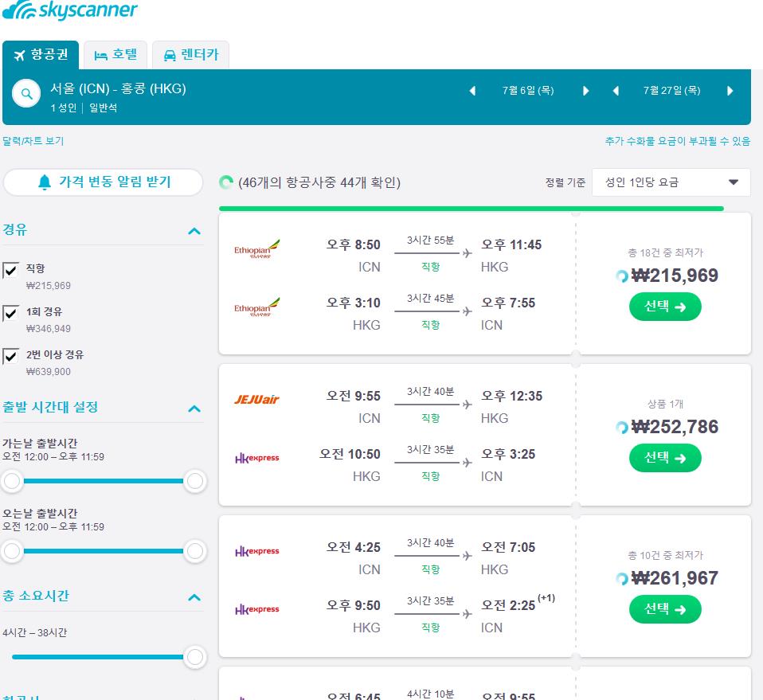Click the right handle of 가는날 출발시간 slider
Viewport: 763px width, 700px height.
195,481
